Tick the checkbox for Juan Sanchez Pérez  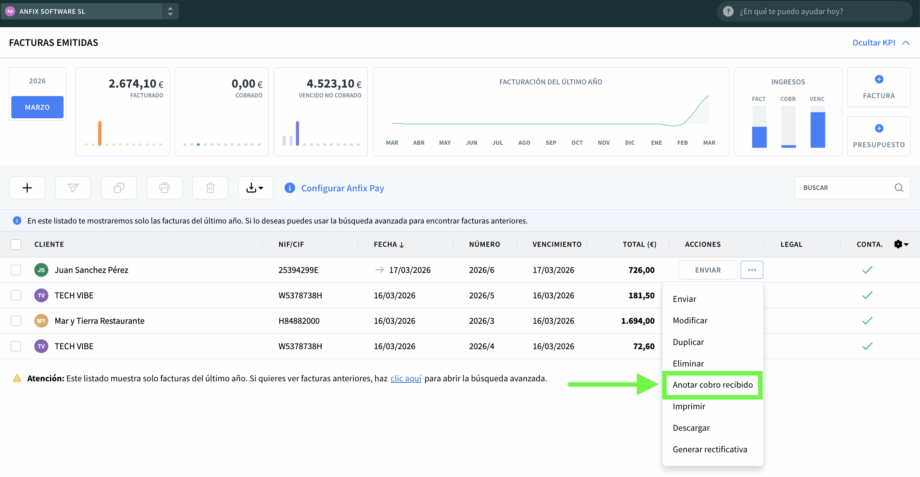(x=16, y=270)
